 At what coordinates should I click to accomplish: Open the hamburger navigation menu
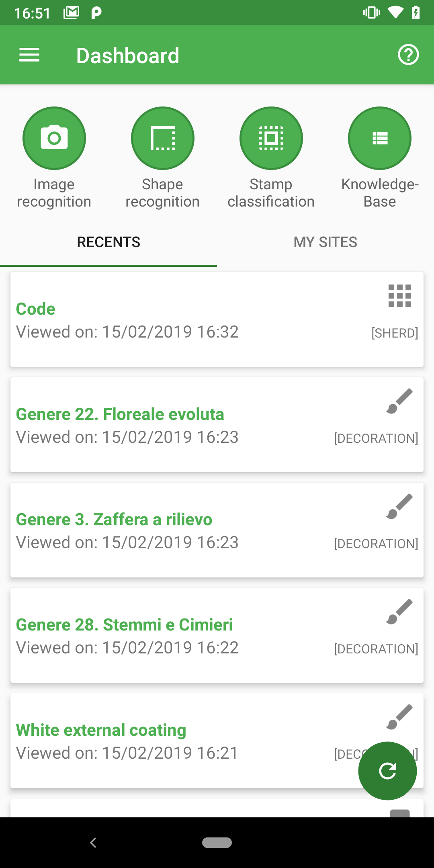tap(29, 55)
